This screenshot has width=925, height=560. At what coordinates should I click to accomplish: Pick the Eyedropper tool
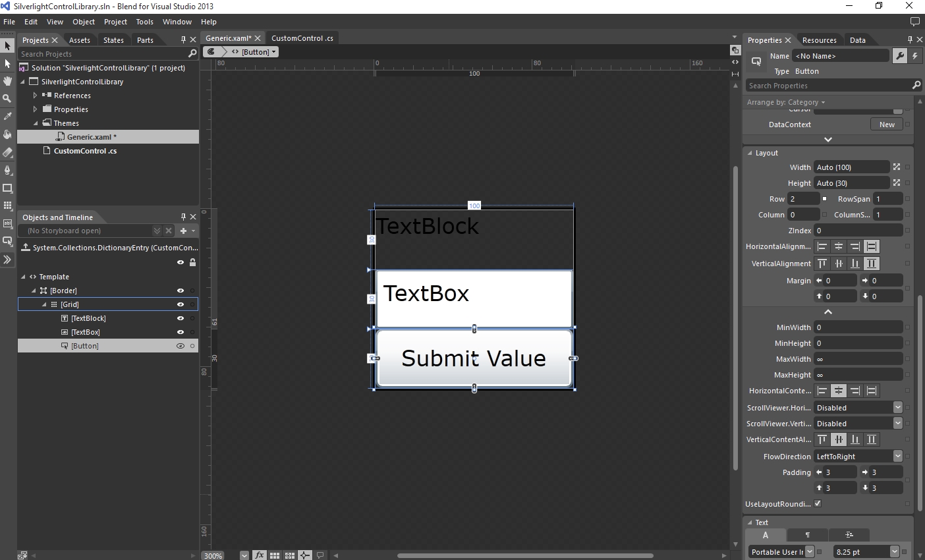[x=7, y=116]
